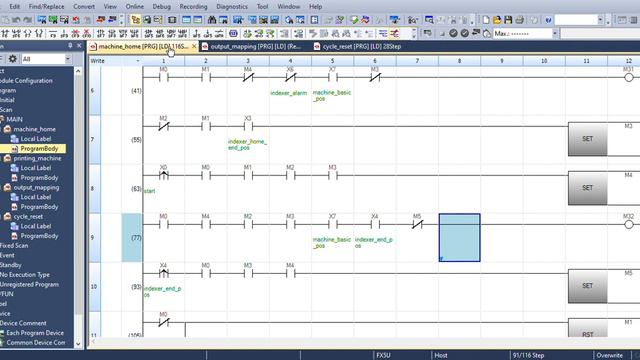Open the All filter dropdown in navigation
Screen dimensions: 640x360
click(68, 59)
